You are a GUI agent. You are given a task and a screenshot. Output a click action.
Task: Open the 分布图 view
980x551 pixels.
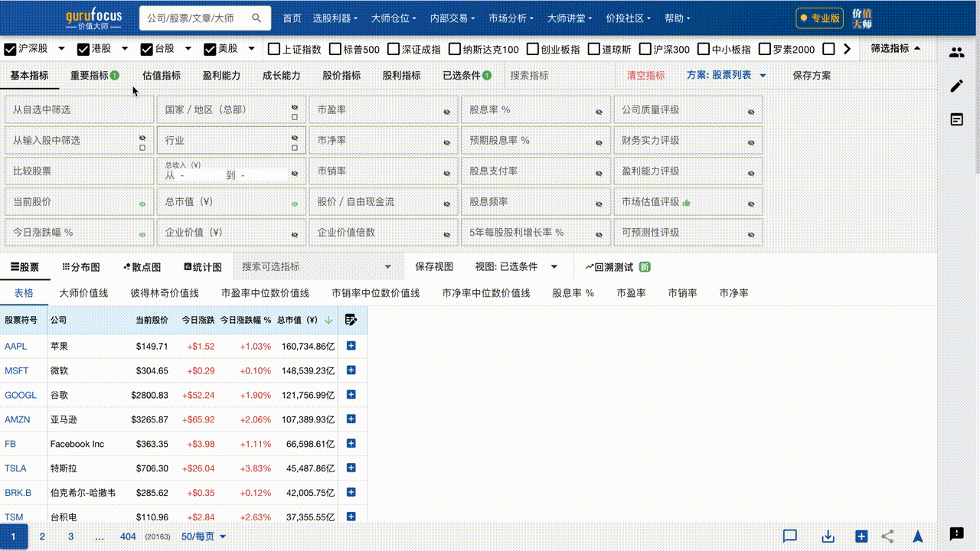pyautogui.click(x=81, y=267)
